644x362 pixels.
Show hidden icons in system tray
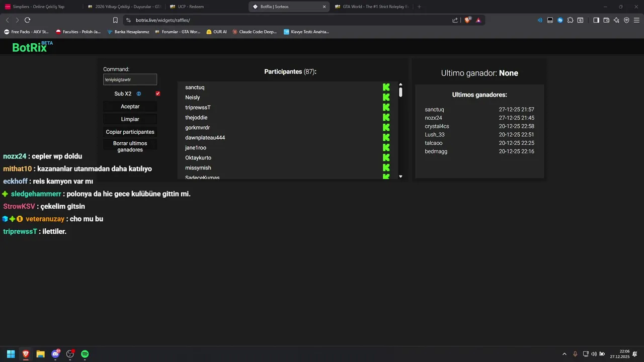(x=564, y=354)
